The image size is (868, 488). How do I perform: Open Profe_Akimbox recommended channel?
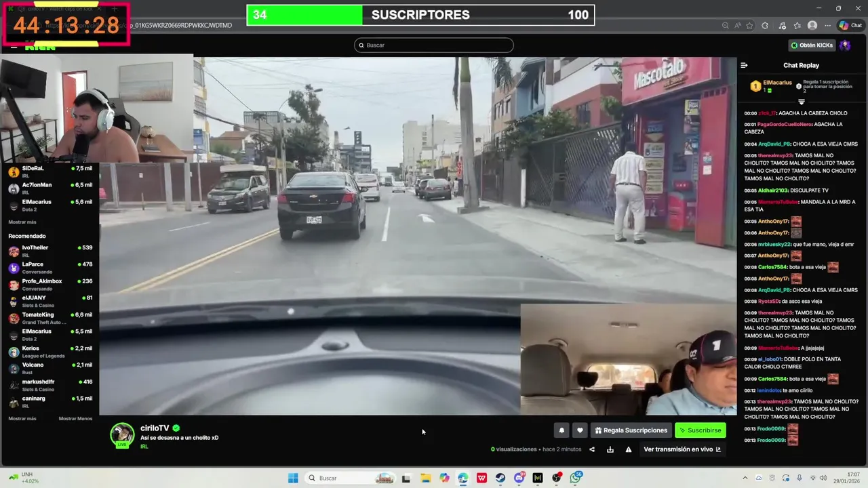tap(50, 284)
